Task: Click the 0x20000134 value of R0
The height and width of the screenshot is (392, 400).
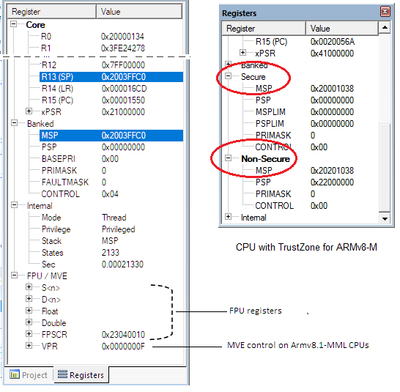Action: pyautogui.click(x=123, y=37)
